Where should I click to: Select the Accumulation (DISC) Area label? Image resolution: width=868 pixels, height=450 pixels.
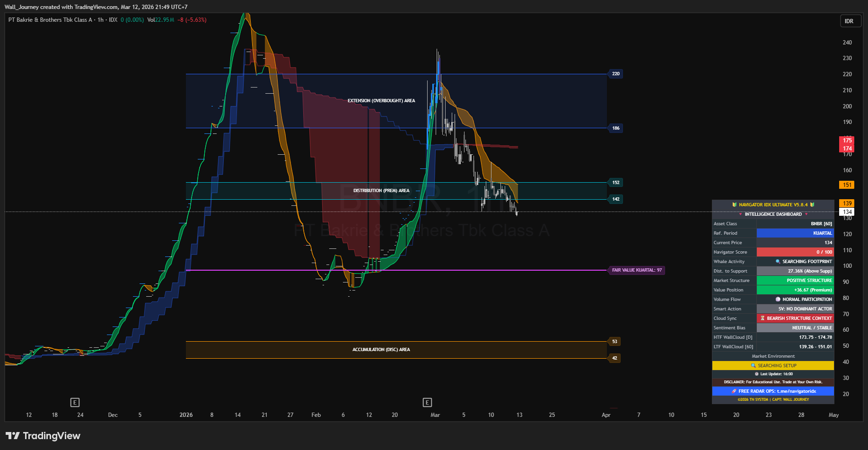(381, 350)
